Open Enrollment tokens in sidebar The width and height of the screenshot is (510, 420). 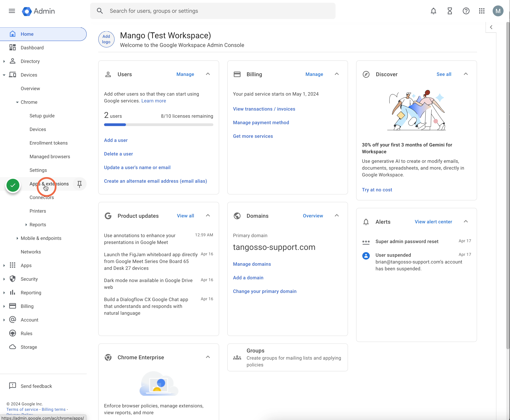click(49, 143)
